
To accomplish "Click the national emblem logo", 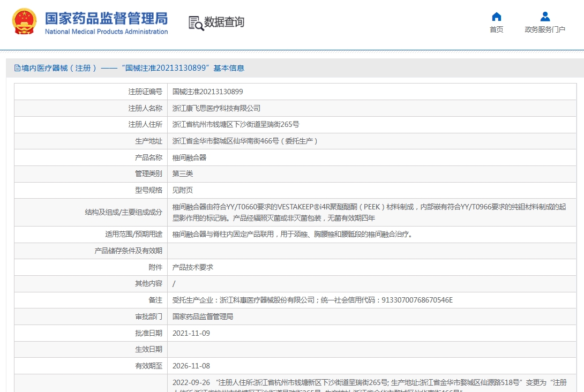I will [24, 22].
